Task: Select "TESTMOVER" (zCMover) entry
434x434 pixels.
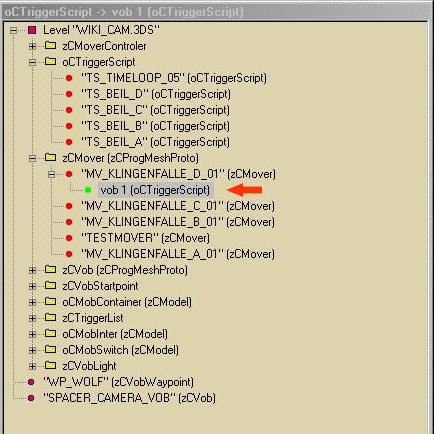Action: pos(146,238)
